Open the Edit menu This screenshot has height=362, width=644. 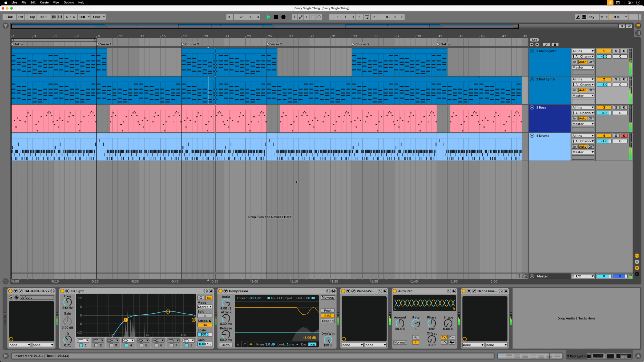coord(33,3)
